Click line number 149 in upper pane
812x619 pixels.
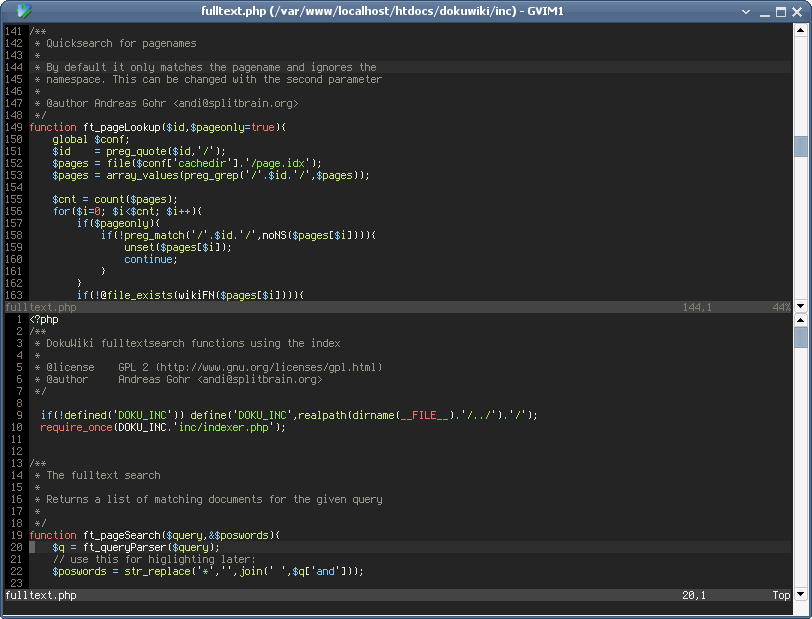tap(14, 127)
